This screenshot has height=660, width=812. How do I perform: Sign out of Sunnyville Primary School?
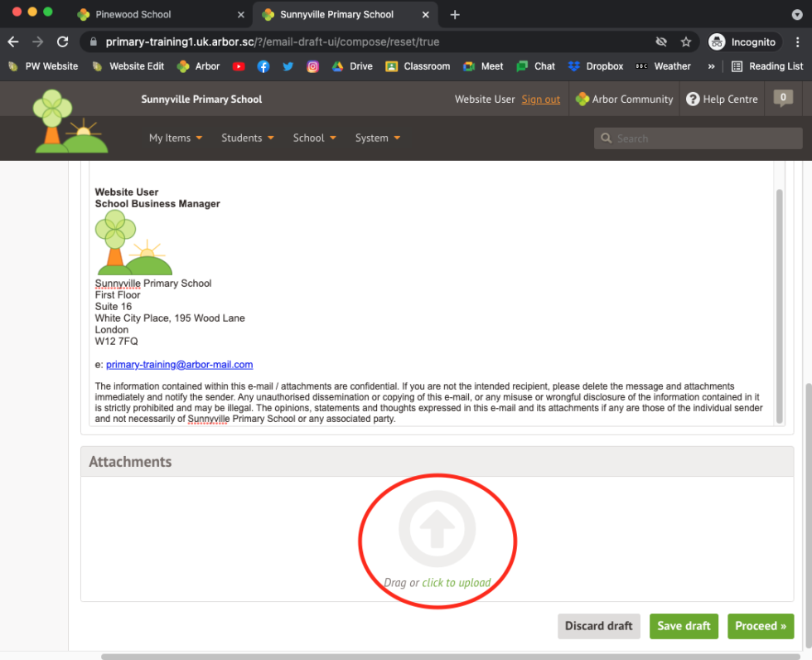[x=540, y=99]
